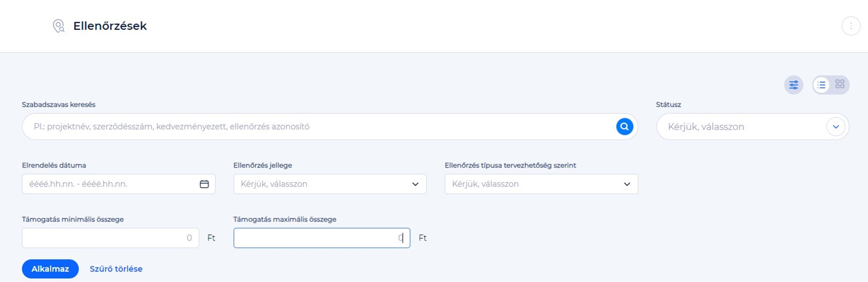Open the calendar date picker icon
This screenshot has width=868, height=282.
click(x=204, y=184)
